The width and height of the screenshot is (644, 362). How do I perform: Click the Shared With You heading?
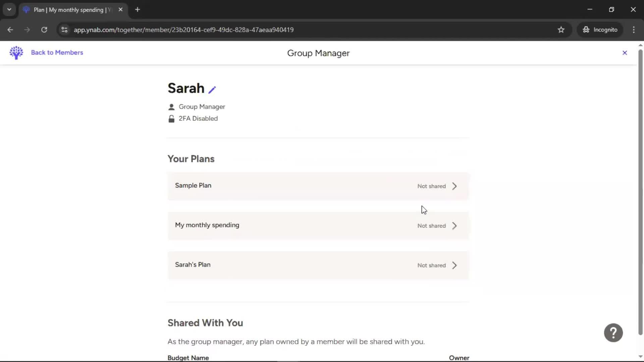click(205, 323)
